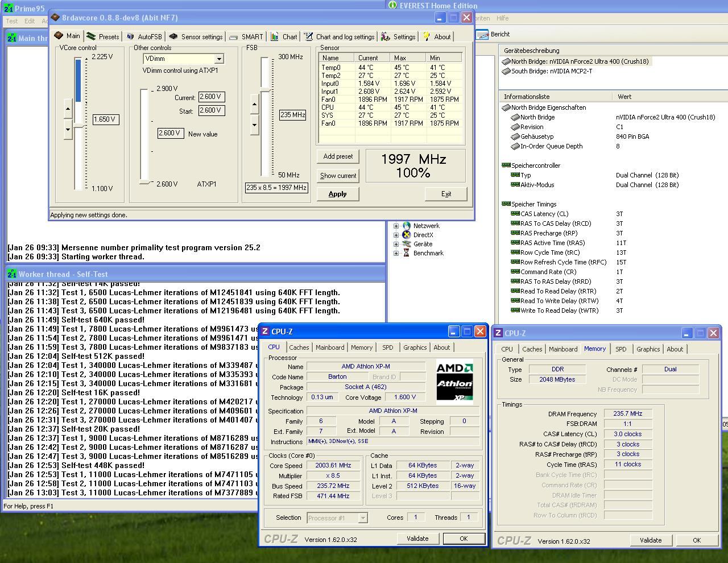Click Validate in the right CPU-Z window
Screen dimensions: 728x563
(651, 540)
